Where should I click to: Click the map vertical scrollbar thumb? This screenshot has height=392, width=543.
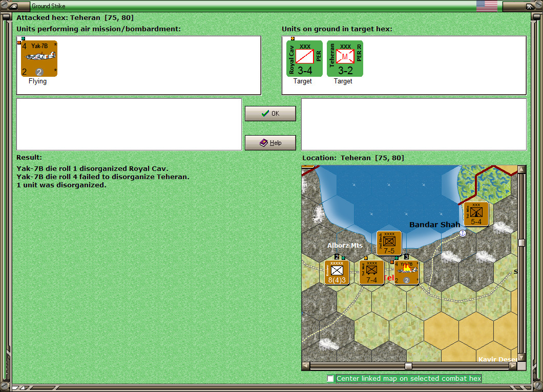click(521, 243)
